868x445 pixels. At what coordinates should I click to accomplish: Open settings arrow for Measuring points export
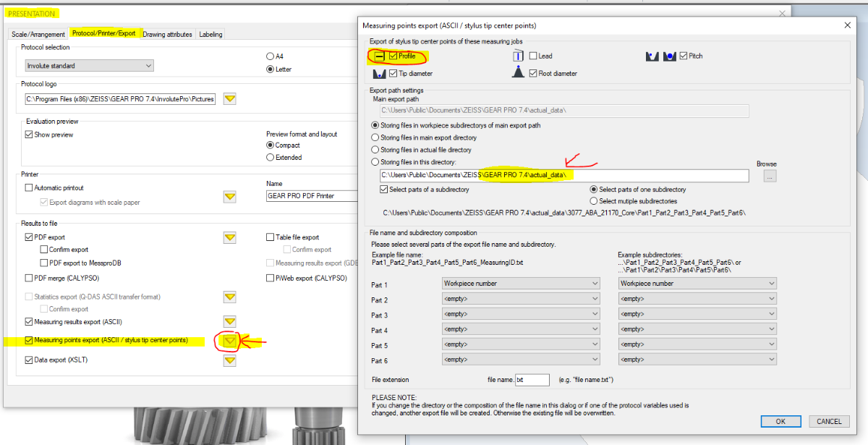click(x=230, y=340)
